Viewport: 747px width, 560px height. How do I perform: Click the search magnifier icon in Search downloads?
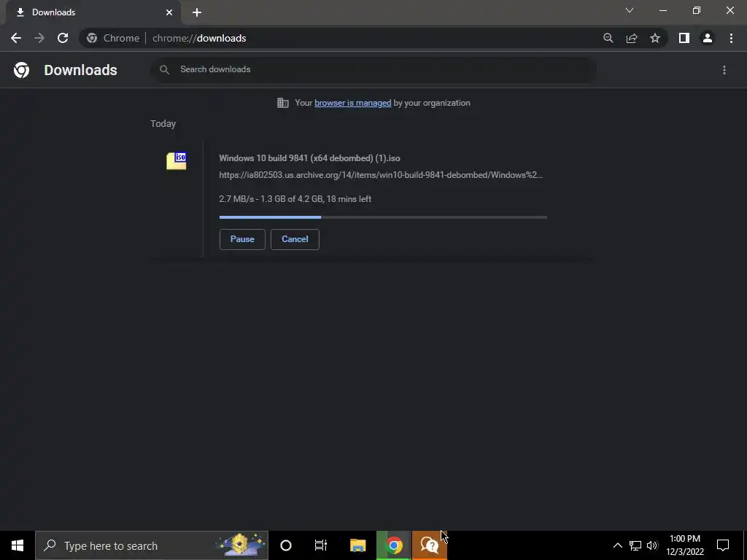click(164, 69)
